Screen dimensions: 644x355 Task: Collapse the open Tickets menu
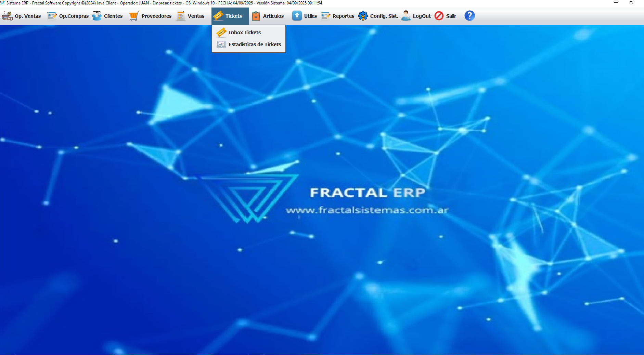pos(230,16)
